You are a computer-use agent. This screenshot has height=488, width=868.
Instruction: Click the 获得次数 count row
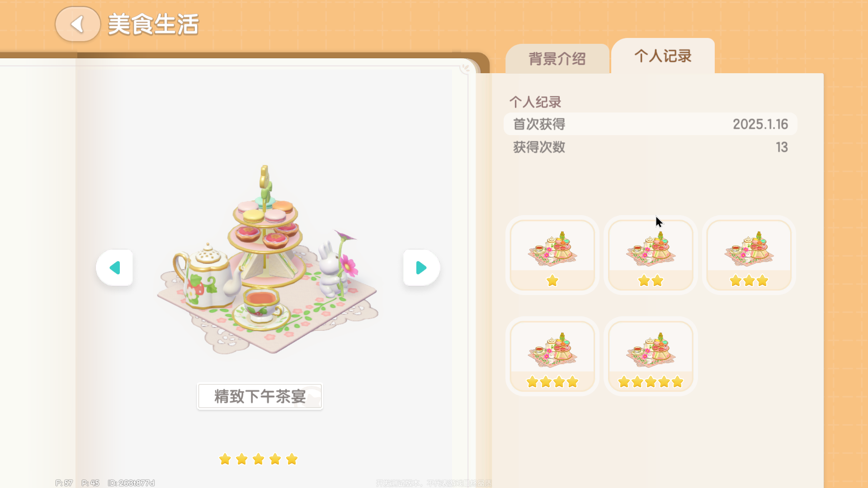tap(650, 147)
